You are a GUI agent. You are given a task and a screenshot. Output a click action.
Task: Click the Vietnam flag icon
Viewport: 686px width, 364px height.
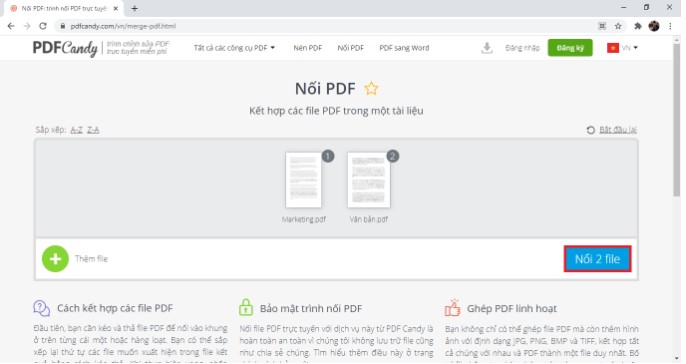(x=613, y=48)
